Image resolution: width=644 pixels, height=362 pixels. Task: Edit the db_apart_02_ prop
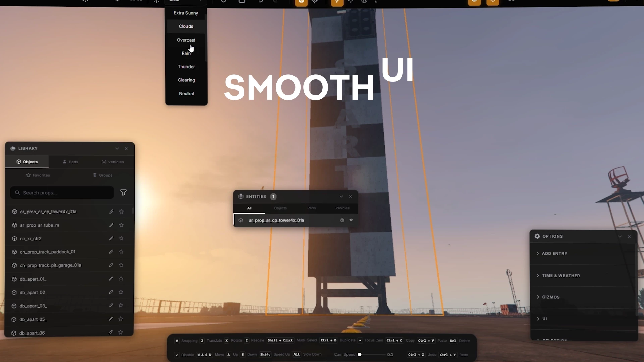pos(111,292)
